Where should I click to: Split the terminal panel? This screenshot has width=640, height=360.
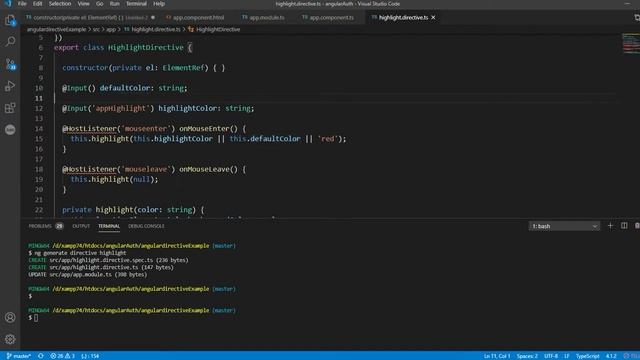click(624, 226)
